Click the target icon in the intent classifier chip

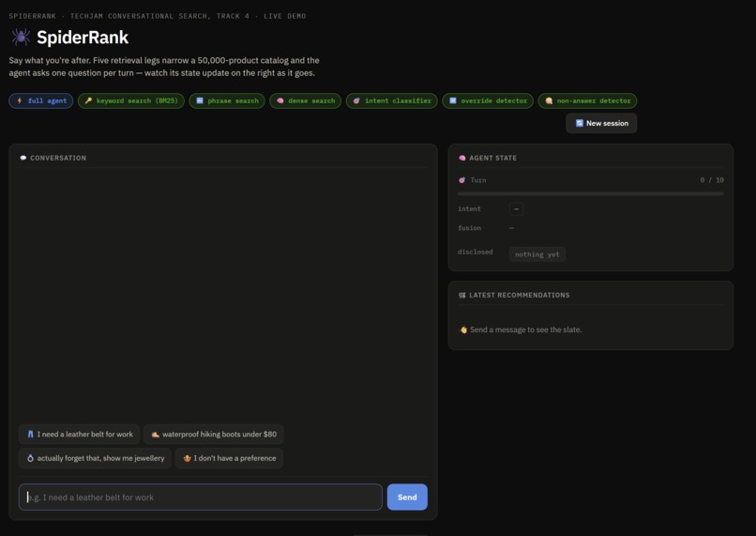pos(356,100)
